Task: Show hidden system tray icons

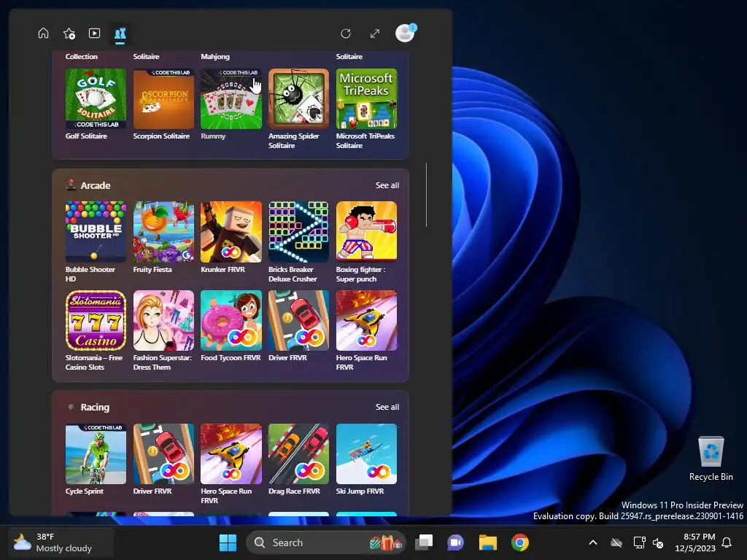Action: click(593, 542)
